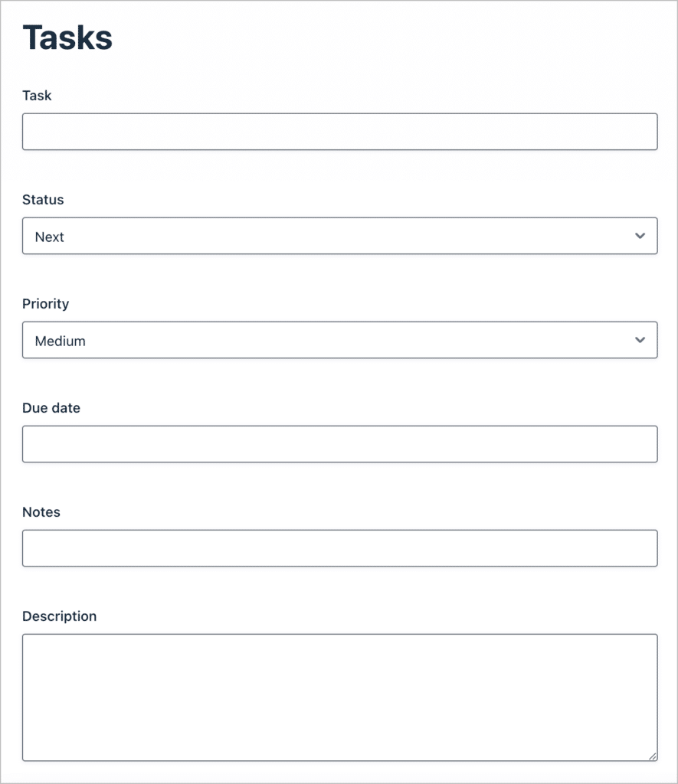Click into the Due date field
The height and width of the screenshot is (784, 678).
pos(339,444)
